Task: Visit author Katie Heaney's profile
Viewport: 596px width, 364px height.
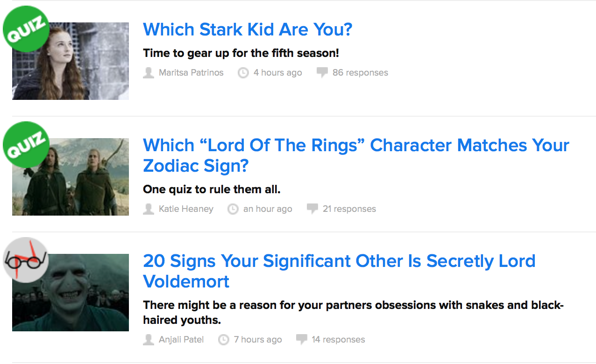Action: [186, 209]
